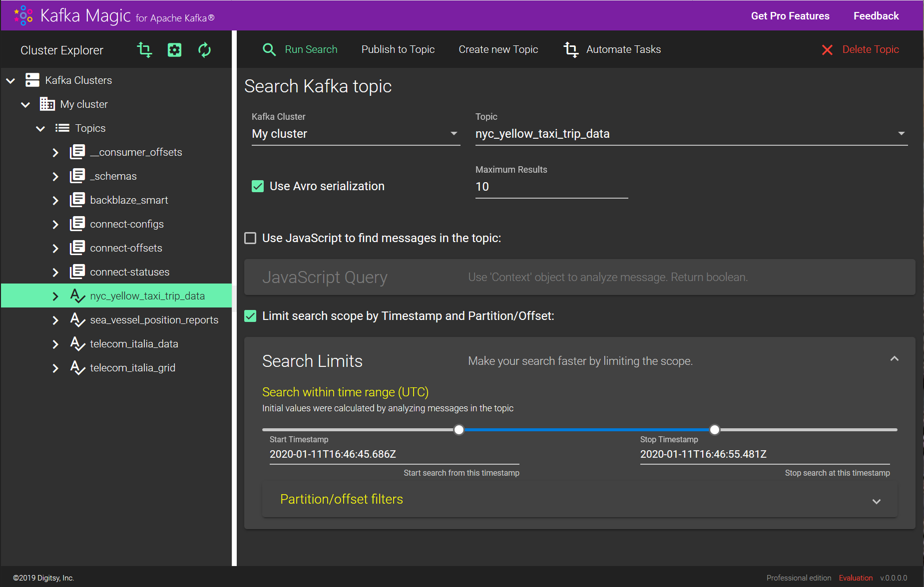Click the nyc_yellow_taxi_trip_data Avro icon

pyautogui.click(x=77, y=296)
